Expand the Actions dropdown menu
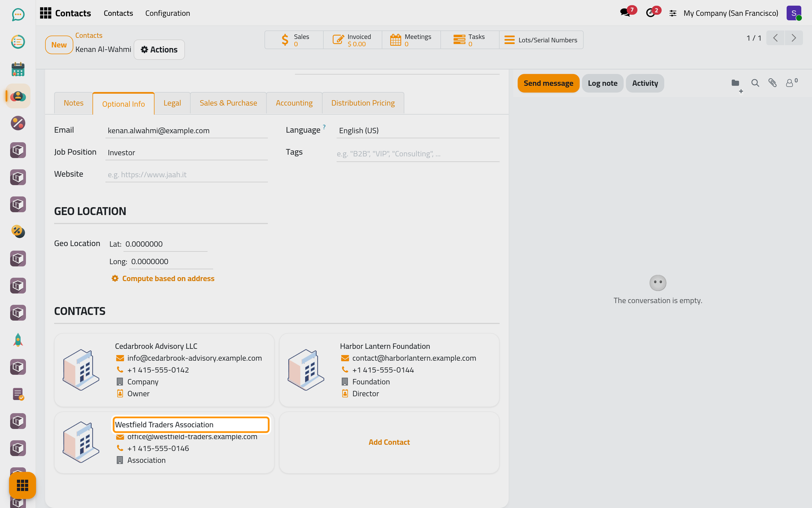The height and width of the screenshot is (508, 812). pos(159,50)
